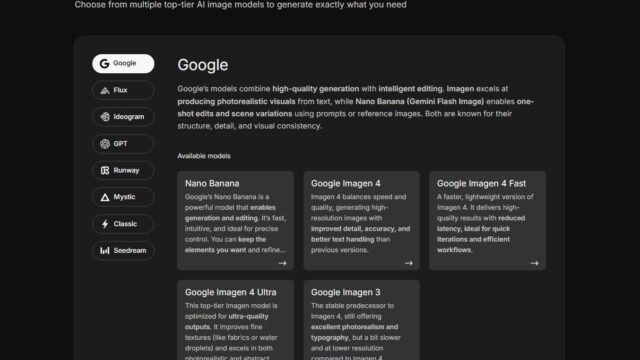Click the Mystic triangle icon

tap(105, 197)
